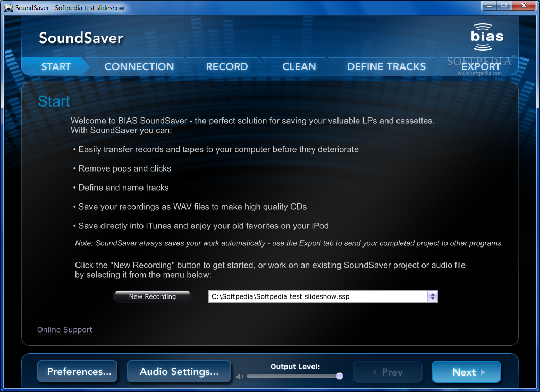Select the DEFINE TRACKS tab
540x392 pixels.
(386, 66)
